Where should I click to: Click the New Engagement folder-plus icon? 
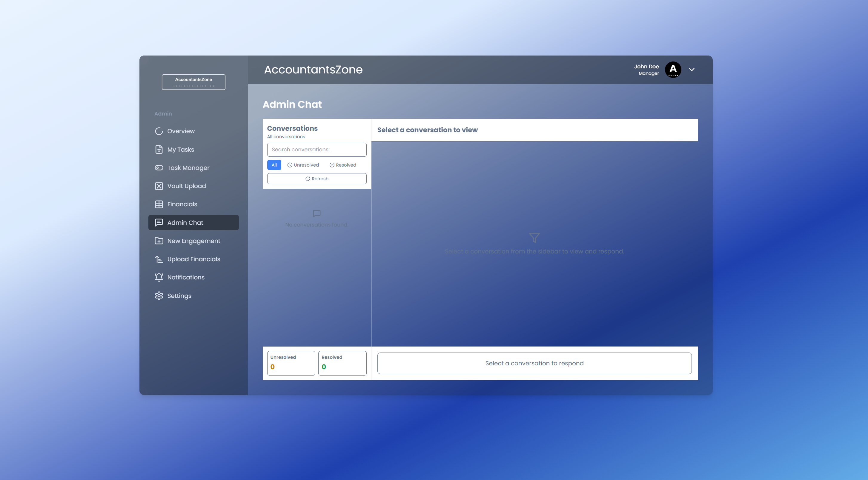coord(159,241)
